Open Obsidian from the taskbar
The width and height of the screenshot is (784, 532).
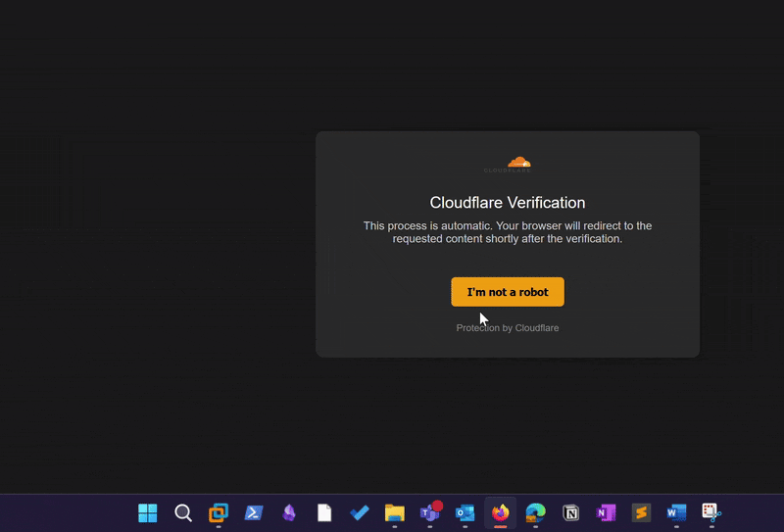click(x=289, y=512)
